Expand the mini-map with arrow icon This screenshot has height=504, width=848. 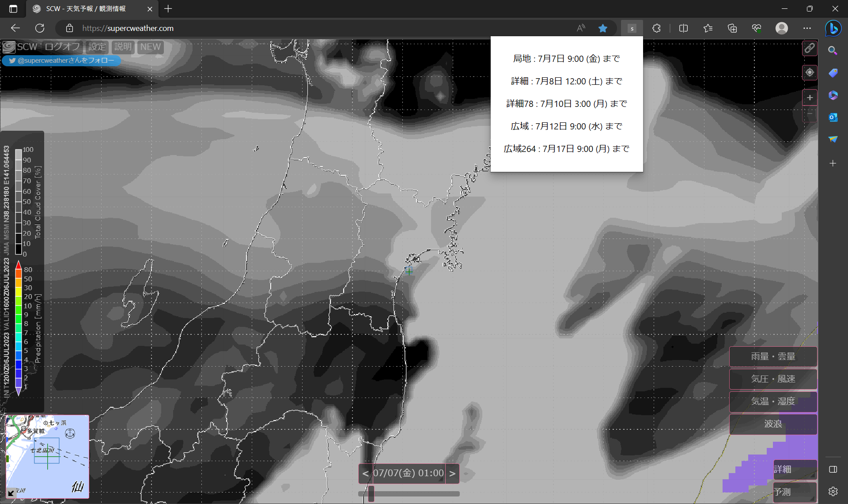pyautogui.click(x=11, y=493)
